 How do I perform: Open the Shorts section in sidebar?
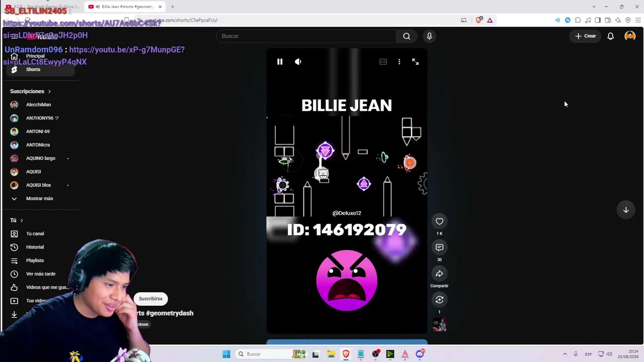coord(40,69)
